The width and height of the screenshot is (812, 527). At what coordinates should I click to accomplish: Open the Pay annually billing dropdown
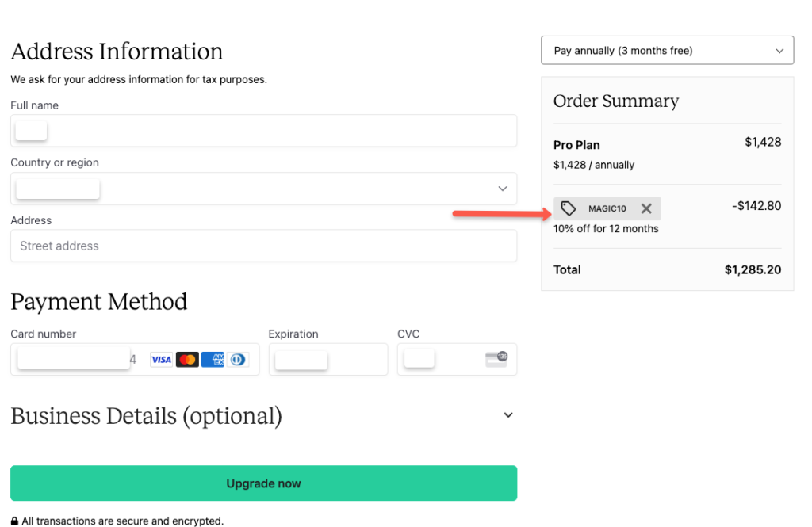point(667,50)
